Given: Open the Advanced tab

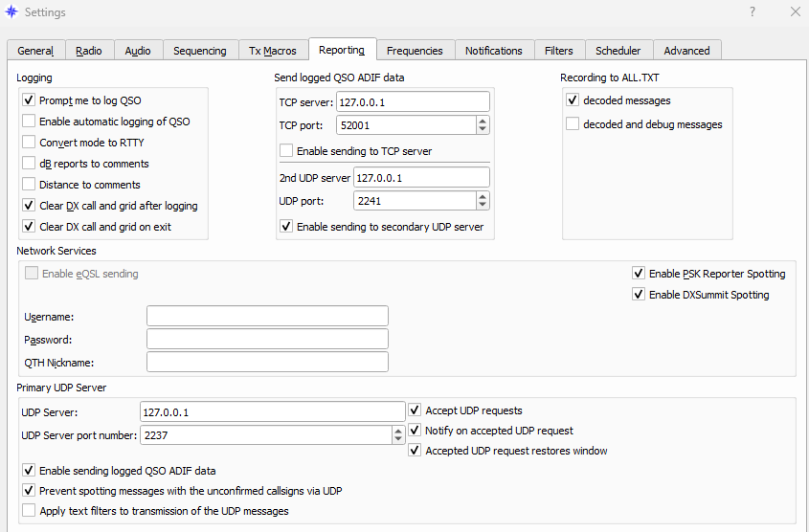Looking at the screenshot, I should (x=686, y=51).
